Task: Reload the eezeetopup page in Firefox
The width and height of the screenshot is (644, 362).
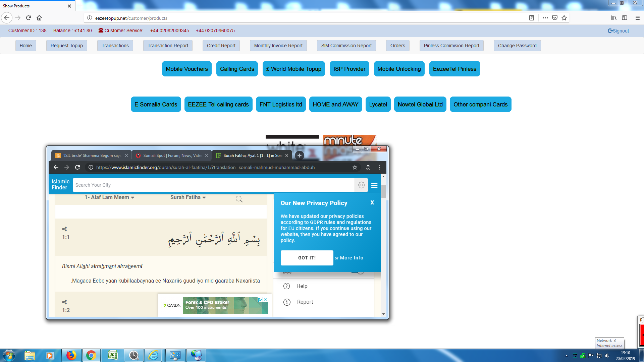Action: 29,18
